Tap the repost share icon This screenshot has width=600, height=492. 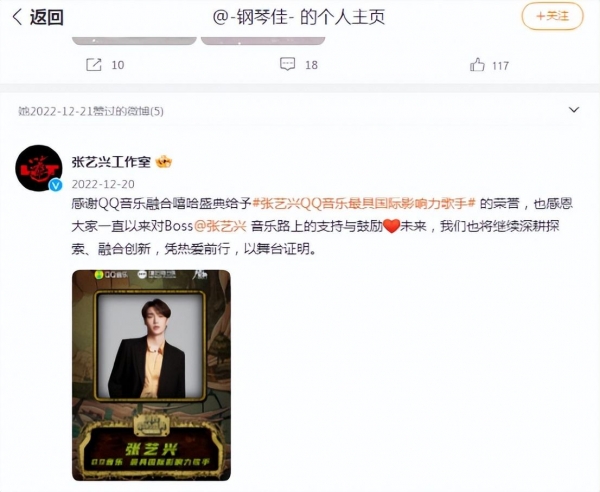(94, 65)
